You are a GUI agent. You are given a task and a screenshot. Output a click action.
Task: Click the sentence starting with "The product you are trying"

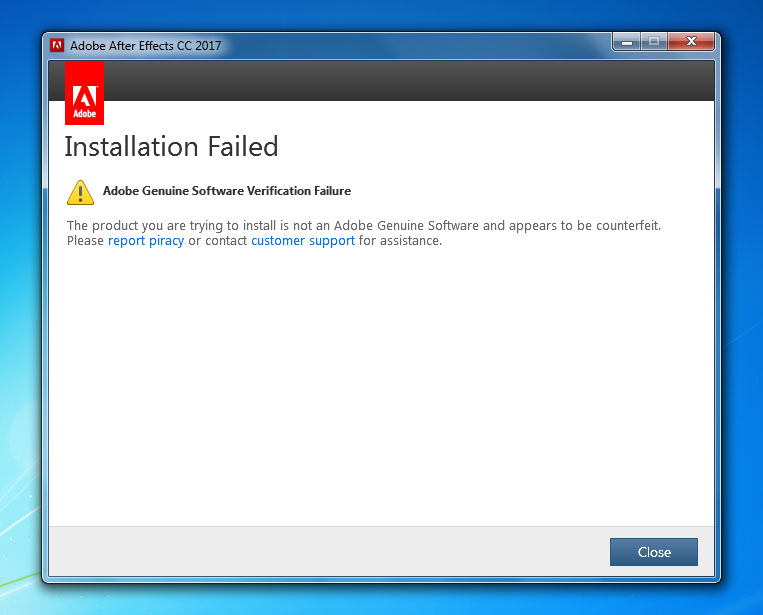364,226
